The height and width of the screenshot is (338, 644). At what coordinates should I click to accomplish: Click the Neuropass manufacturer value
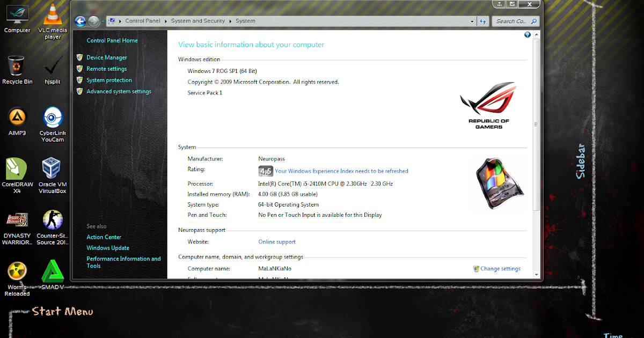[x=272, y=159]
